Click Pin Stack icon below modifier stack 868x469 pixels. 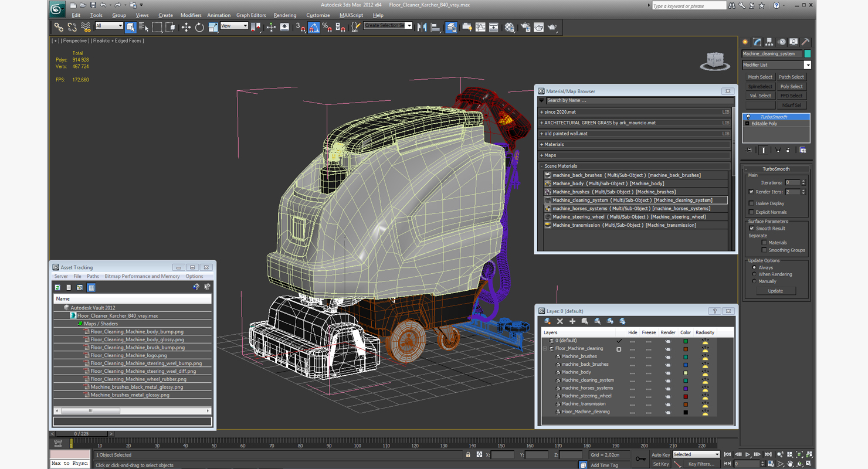(749, 150)
